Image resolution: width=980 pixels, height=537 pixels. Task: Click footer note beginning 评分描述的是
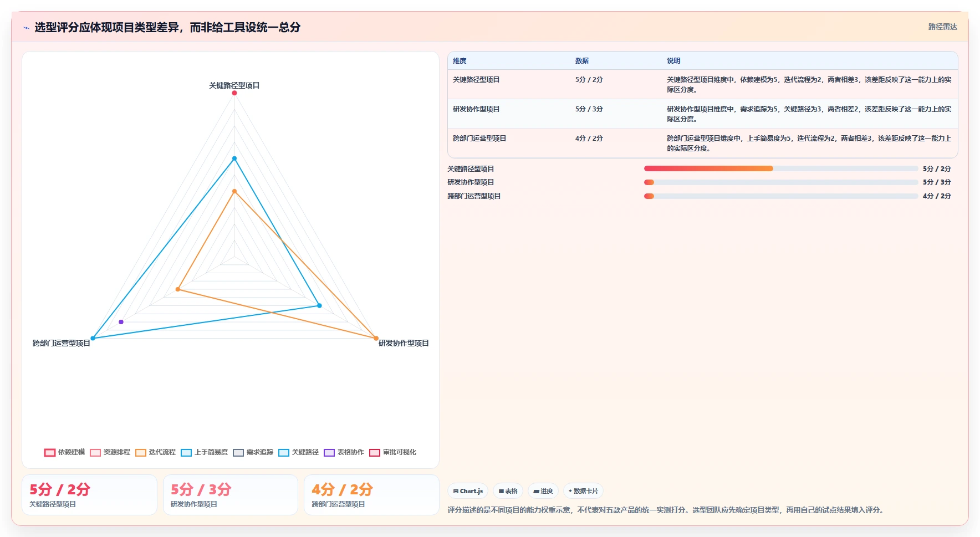tap(666, 510)
